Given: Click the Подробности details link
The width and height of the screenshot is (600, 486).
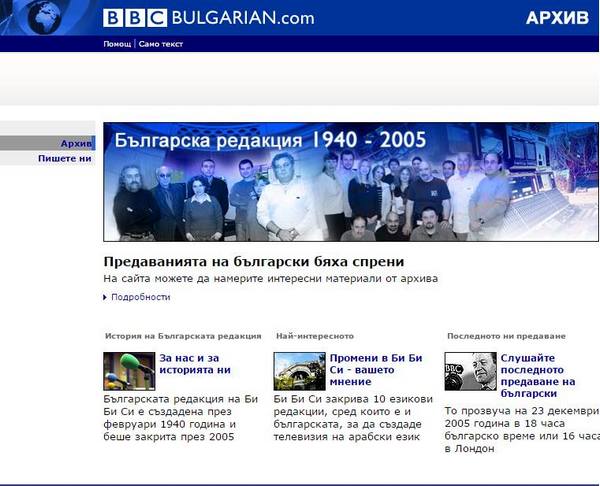Looking at the screenshot, I should pyautogui.click(x=140, y=297).
